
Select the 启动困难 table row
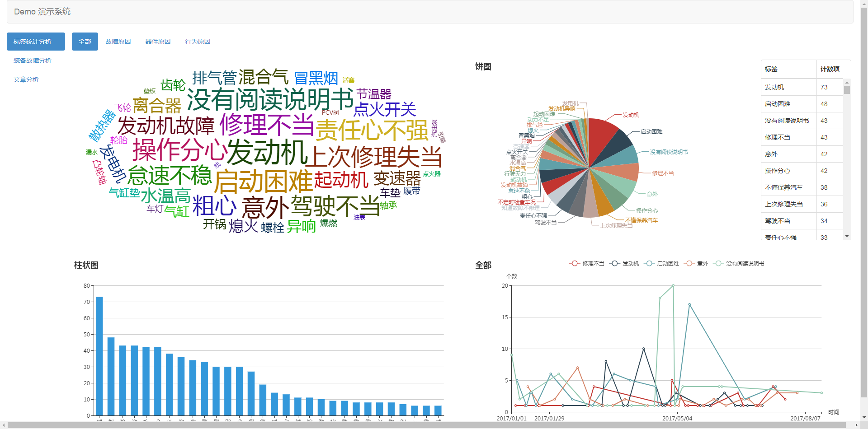[x=802, y=104]
